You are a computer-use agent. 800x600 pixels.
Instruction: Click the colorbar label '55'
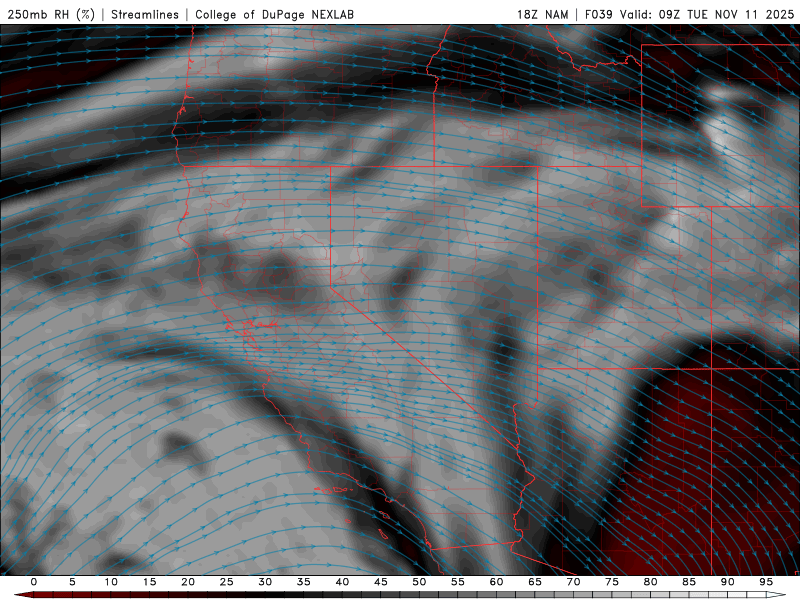[458, 582]
